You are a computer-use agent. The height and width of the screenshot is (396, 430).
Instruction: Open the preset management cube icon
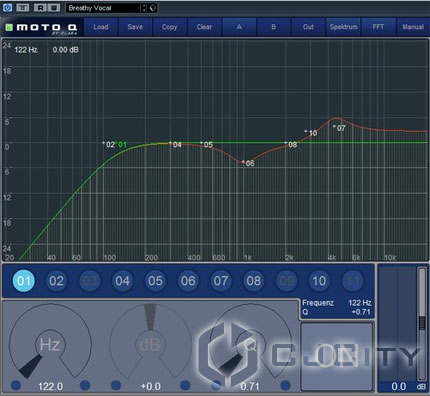point(153,8)
